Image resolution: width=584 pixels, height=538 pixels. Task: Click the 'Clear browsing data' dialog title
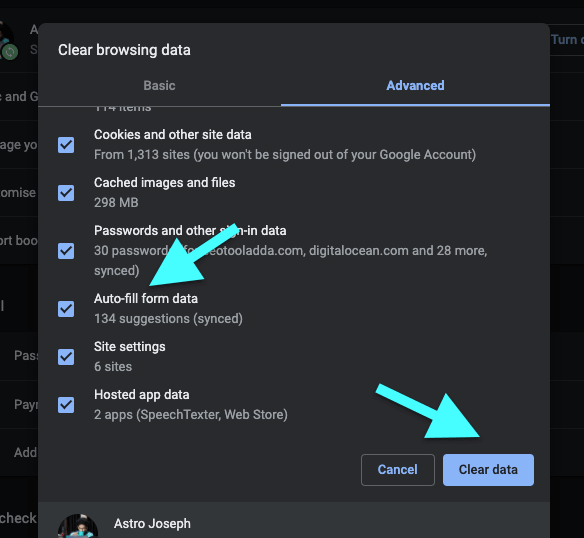pos(124,50)
